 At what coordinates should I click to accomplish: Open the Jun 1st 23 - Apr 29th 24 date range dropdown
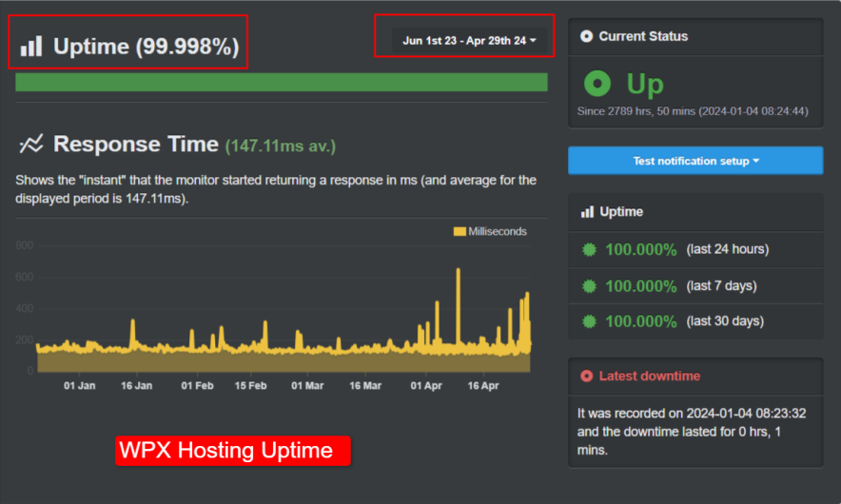tap(469, 41)
